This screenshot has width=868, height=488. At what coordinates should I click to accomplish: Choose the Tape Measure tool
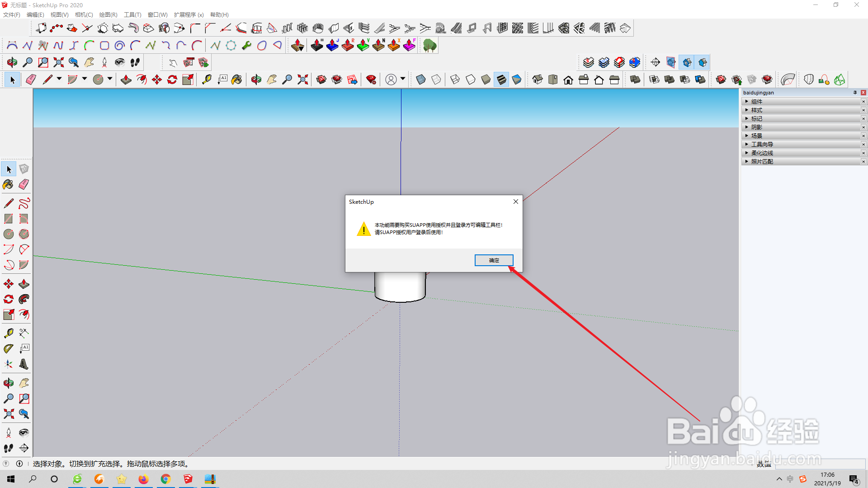9,333
